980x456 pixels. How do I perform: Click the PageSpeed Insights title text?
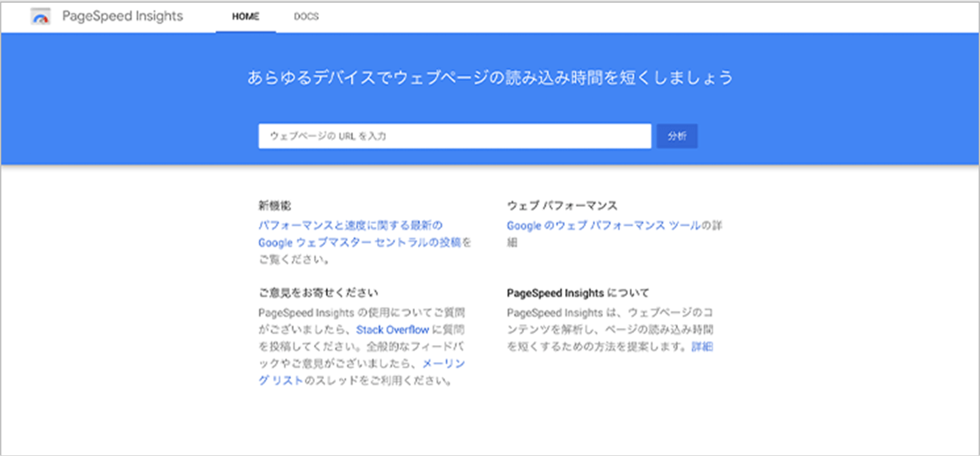coord(122,16)
